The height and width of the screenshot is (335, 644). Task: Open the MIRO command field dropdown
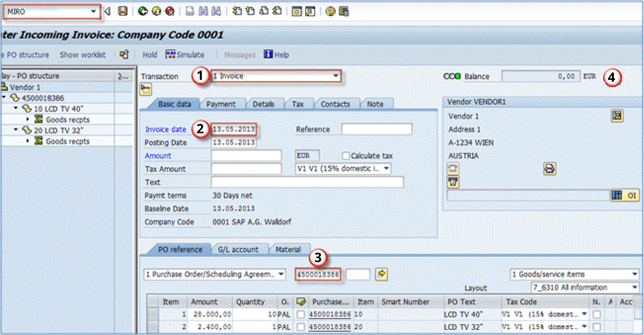click(93, 11)
